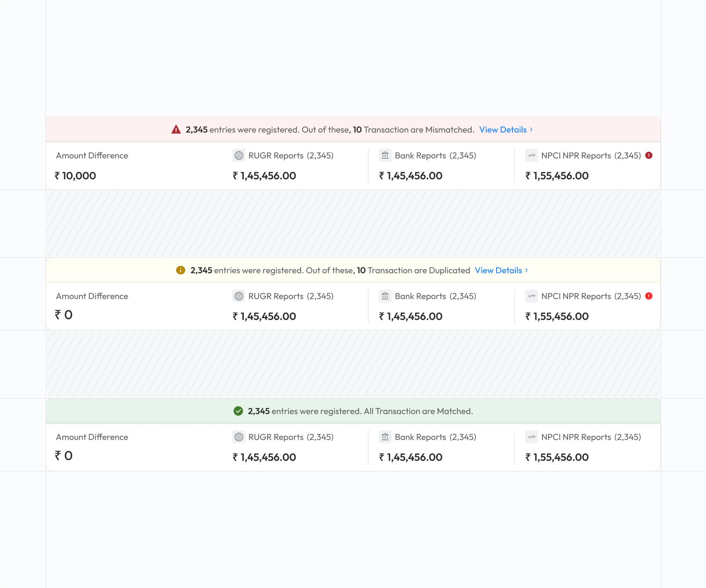706x588 pixels.
Task: Click NPCI NPR icon in Mismatched card
Action: click(532, 155)
